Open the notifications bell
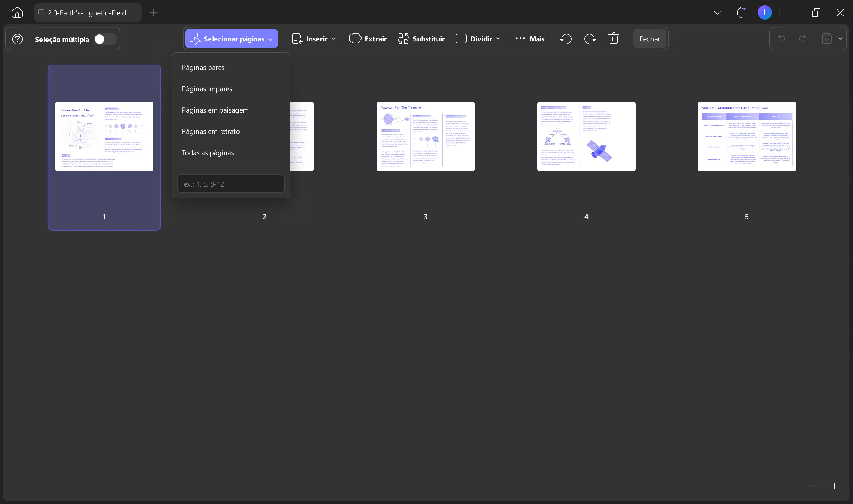The image size is (853, 504). 741,12
